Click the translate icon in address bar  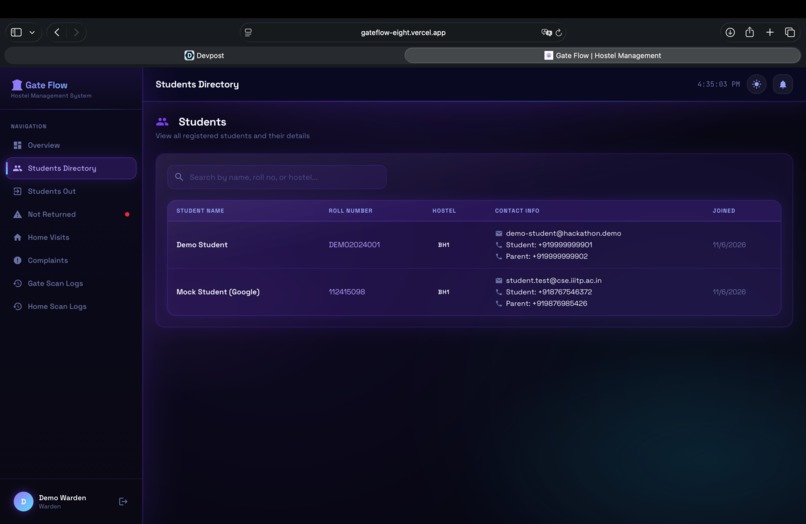[546, 32]
